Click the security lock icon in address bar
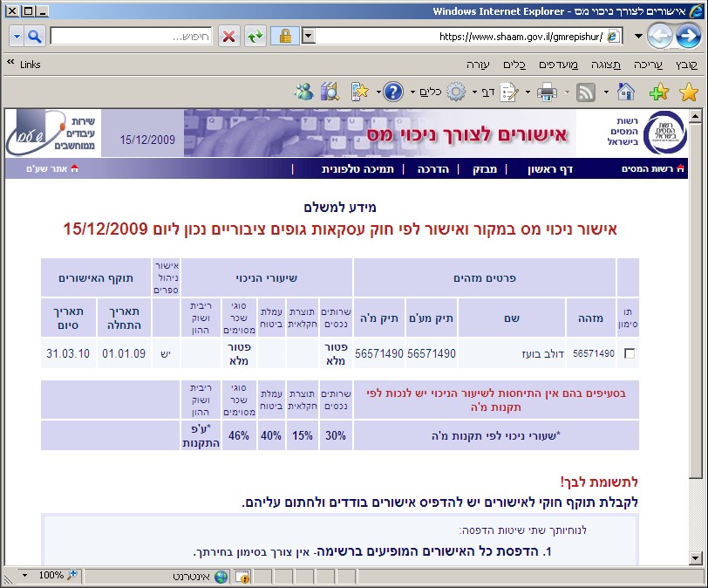 pos(283,37)
